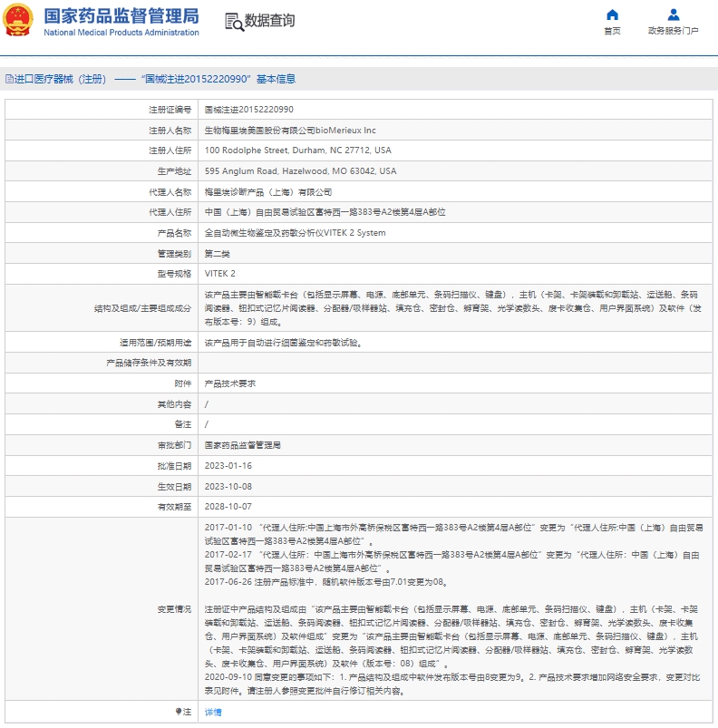Select approval department 国家药品监督管理局 cell
The width and height of the screenshot is (718, 728).
click(x=455, y=445)
